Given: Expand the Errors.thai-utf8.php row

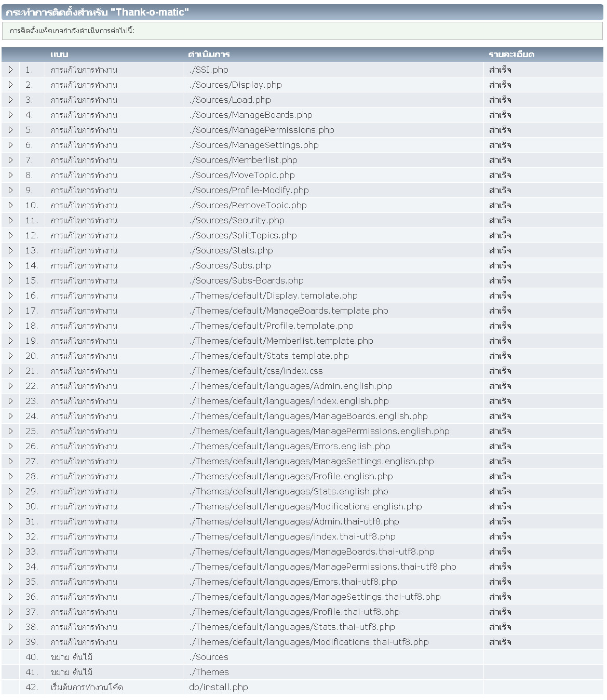Looking at the screenshot, I should [x=10, y=582].
